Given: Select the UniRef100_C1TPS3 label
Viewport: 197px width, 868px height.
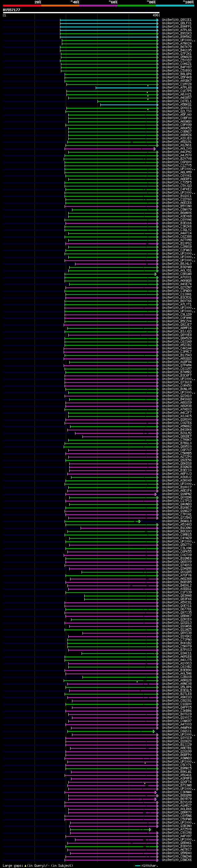Looking at the screenshot, I should pyautogui.click(x=176, y=501).
